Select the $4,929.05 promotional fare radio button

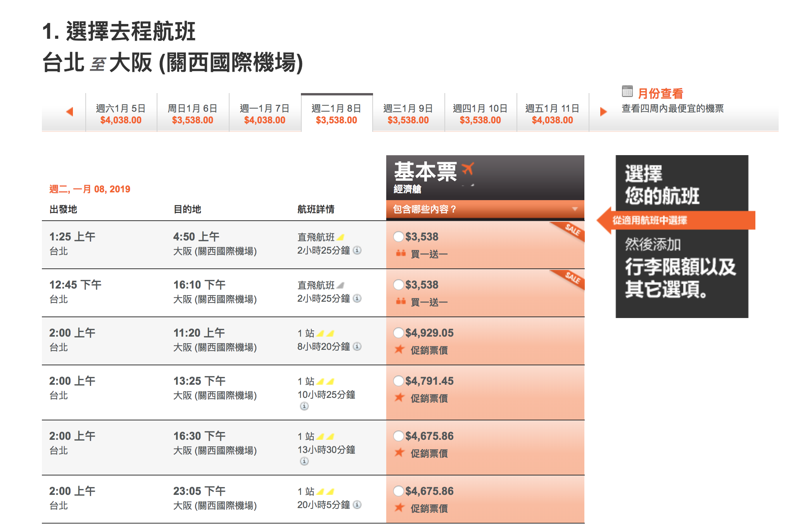point(398,333)
